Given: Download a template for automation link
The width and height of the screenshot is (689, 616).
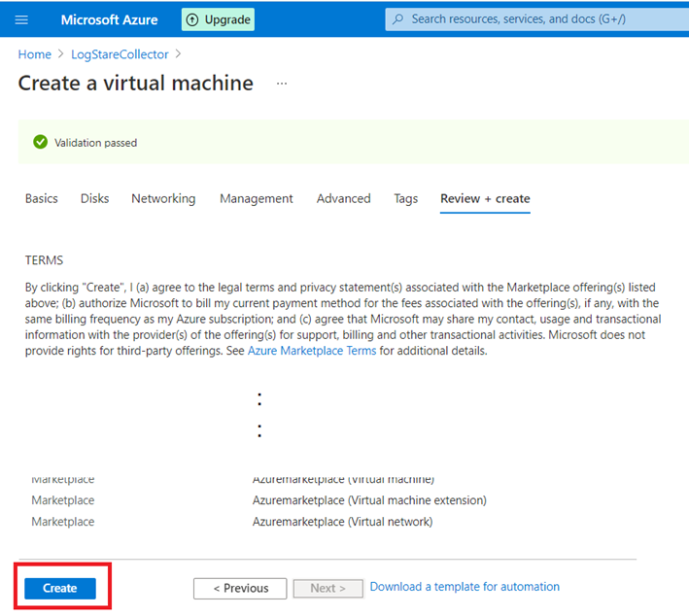Looking at the screenshot, I should [465, 587].
